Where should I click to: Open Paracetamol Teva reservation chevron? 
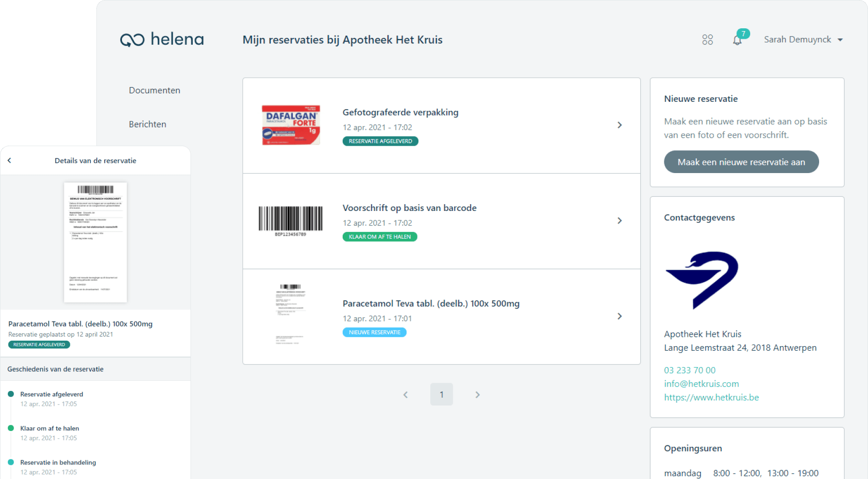pyautogui.click(x=619, y=316)
